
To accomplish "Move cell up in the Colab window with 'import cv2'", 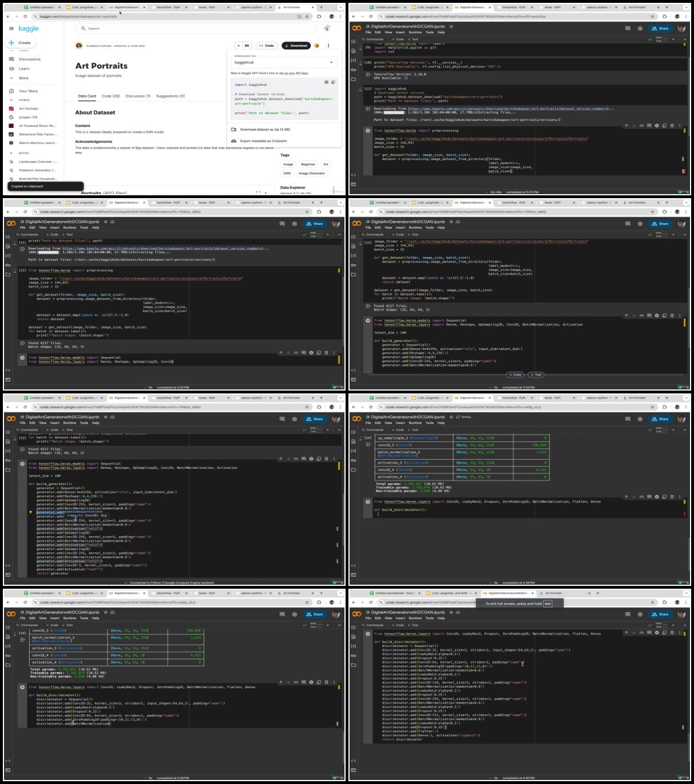I will pyautogui.click(x=627, y=126).
